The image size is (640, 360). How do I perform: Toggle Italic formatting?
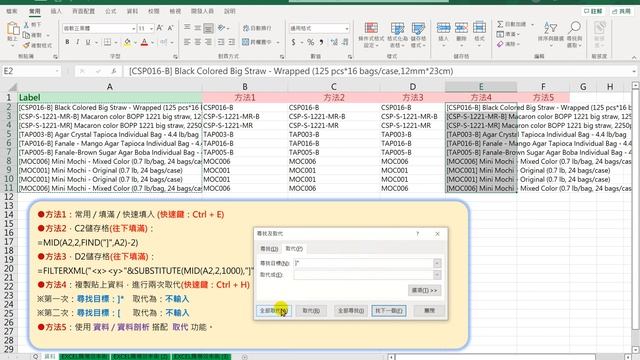(77, 42)
